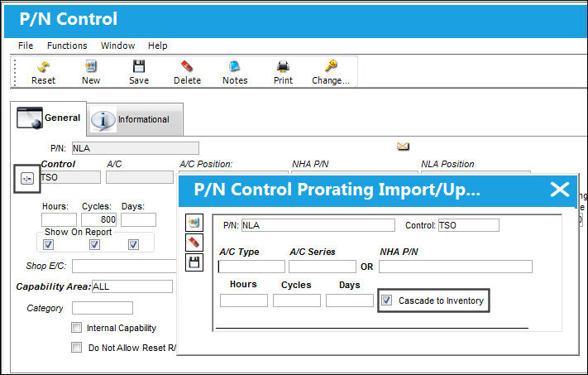Uncheck Cascade to Inventory checkbox
Image resolution: width=588 pixels, height=375 pixels.
(x=386, y=300)
